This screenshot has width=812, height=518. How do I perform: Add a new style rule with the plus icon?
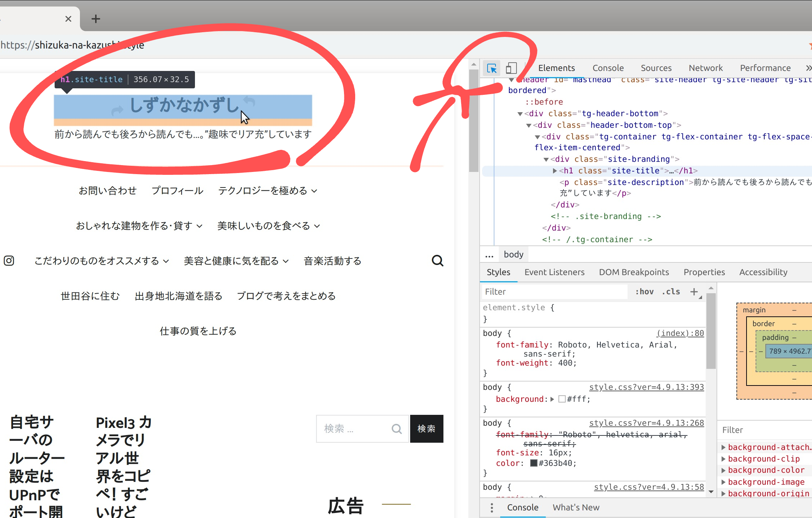coord(694,292)
